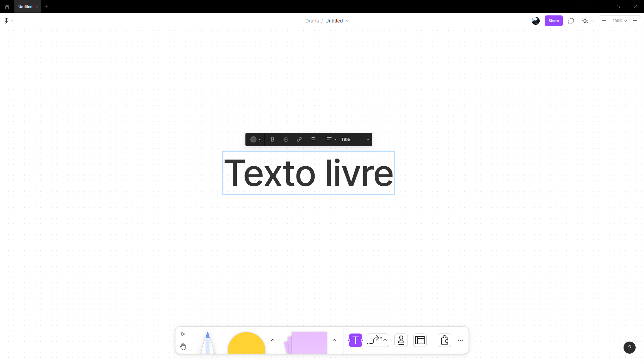Image resolution: width=644 pixels, height=362 pixels.
Task: Toggle bulleted list
Action: pyautogui.click(x=313, y=139)
